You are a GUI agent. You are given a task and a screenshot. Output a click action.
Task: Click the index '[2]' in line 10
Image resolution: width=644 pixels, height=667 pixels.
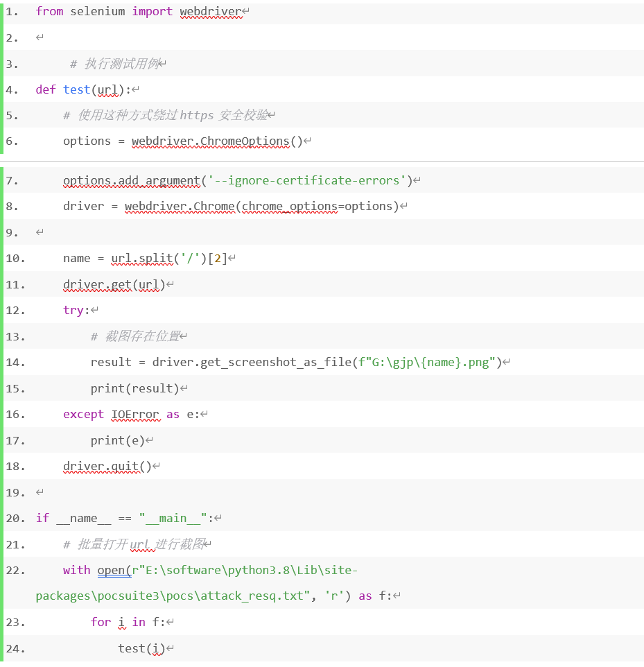tap(218, 259)
